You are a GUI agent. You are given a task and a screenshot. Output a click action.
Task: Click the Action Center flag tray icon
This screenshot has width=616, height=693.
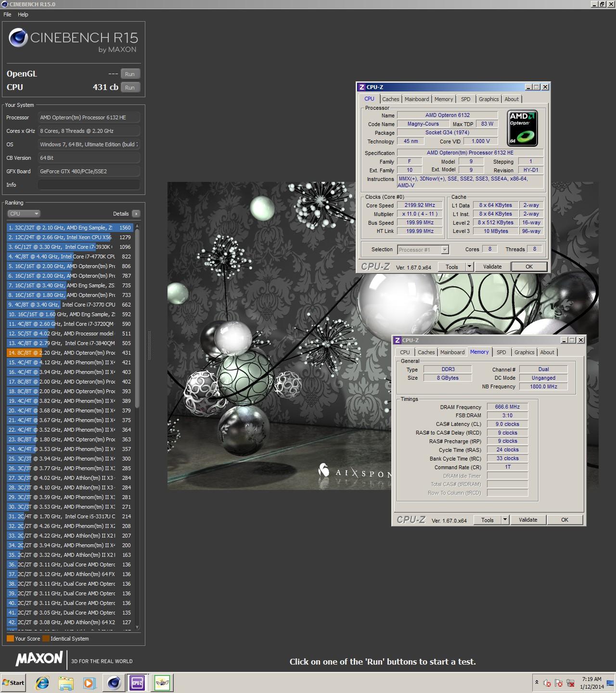tap(559, 683)
